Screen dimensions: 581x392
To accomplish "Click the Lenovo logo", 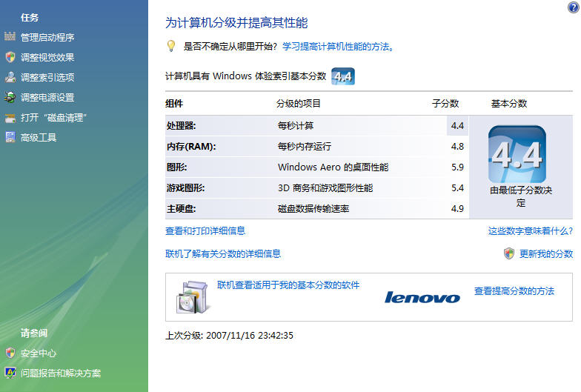I will 422,297.
